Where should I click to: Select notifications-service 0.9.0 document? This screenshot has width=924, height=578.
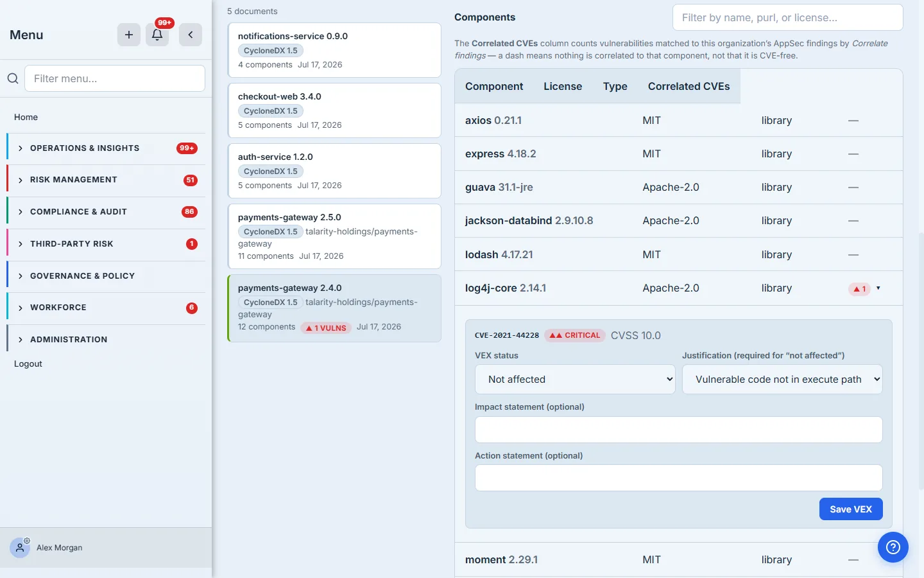coord(334,50)
